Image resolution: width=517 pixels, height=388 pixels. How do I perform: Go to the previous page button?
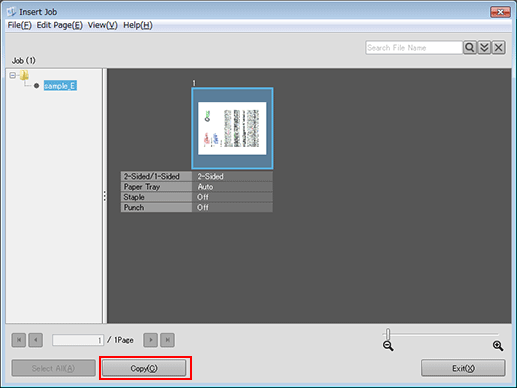click(35, 340)
